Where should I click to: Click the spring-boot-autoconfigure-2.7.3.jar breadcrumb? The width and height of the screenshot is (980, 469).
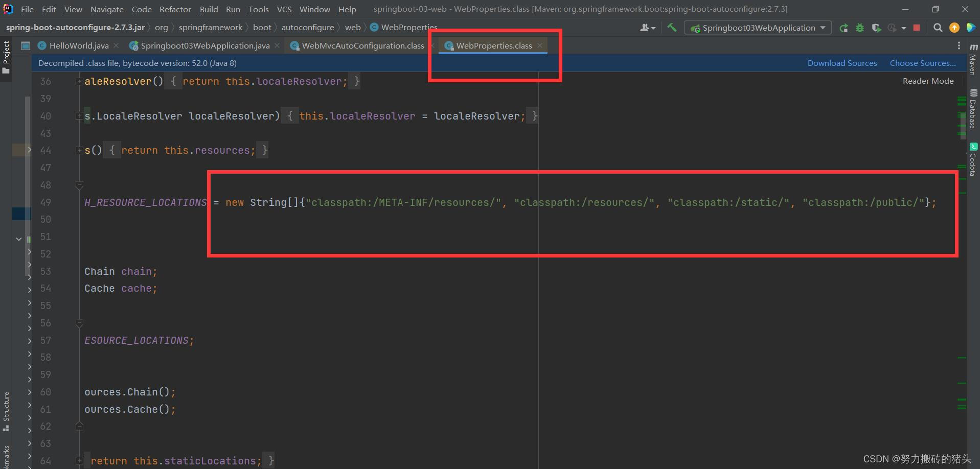tap(75, 28)
